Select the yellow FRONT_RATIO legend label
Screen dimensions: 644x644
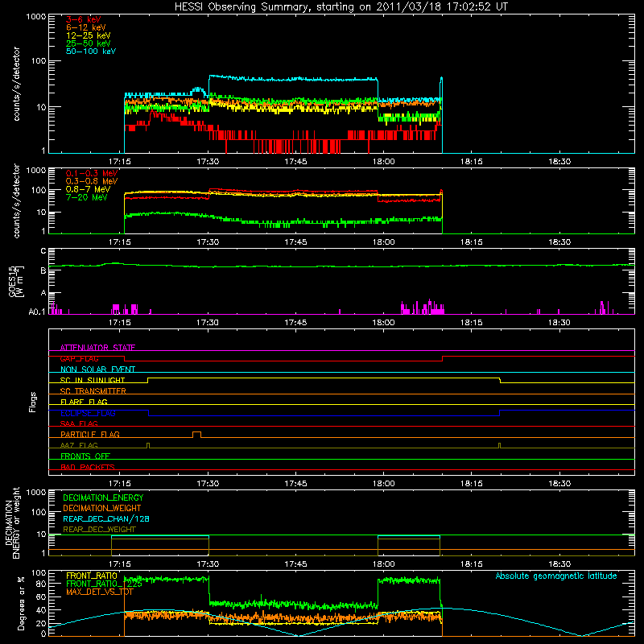click(x=92, y=576)
